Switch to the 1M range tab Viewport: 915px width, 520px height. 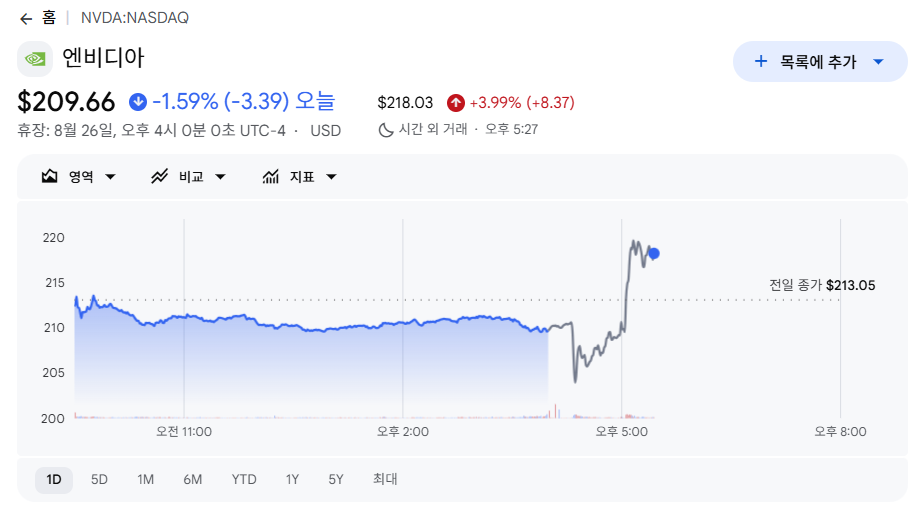(145, 480)
